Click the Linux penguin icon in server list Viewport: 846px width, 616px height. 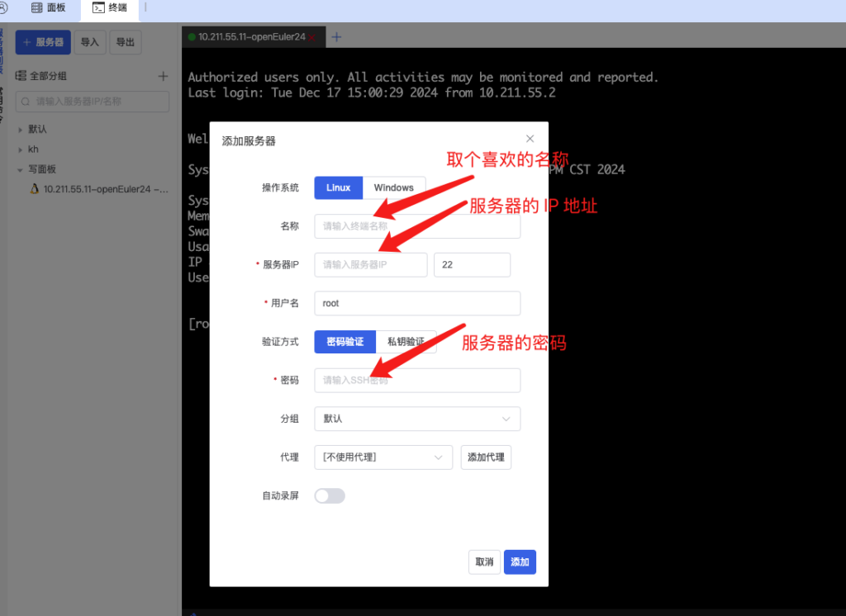[x=34, y=189]
